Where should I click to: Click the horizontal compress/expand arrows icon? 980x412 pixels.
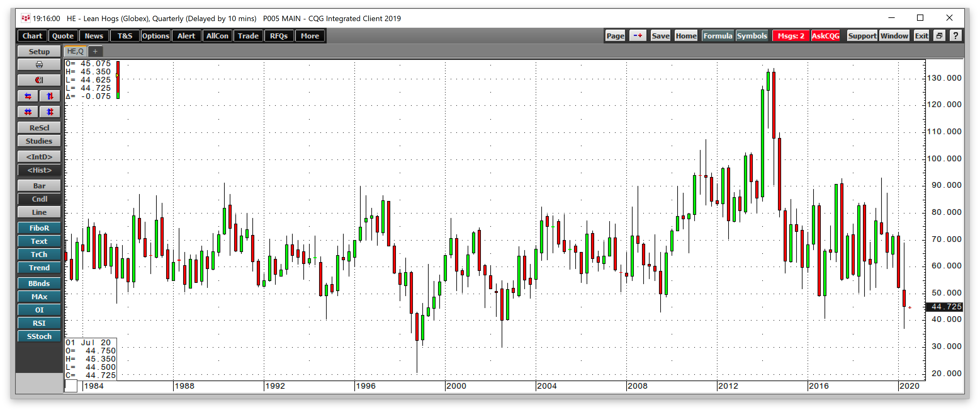click(x=28, y=112)
